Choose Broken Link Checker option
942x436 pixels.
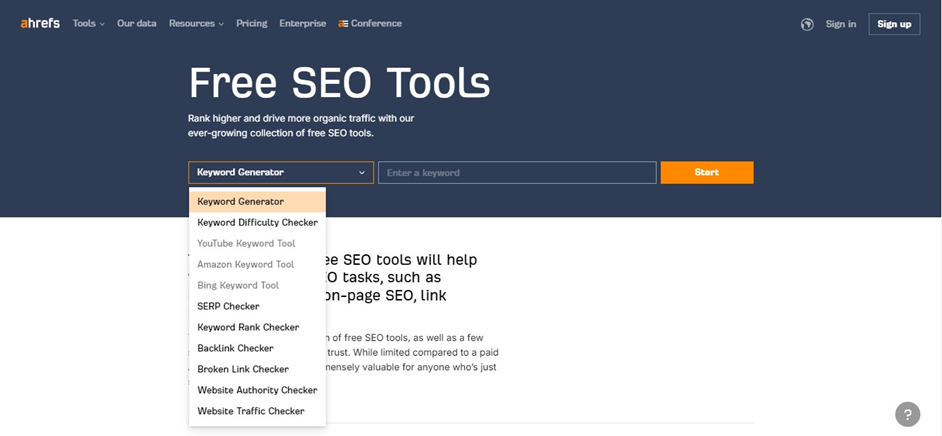[243, 370]
